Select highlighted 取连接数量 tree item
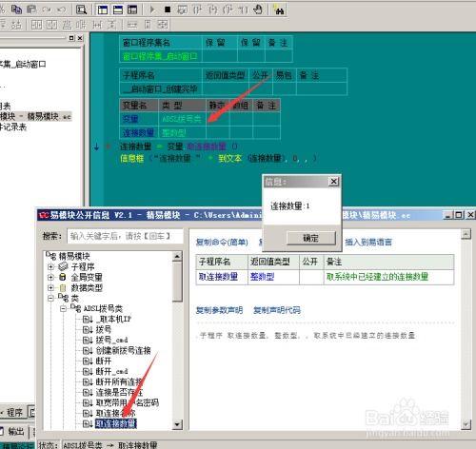 (116, 423)
